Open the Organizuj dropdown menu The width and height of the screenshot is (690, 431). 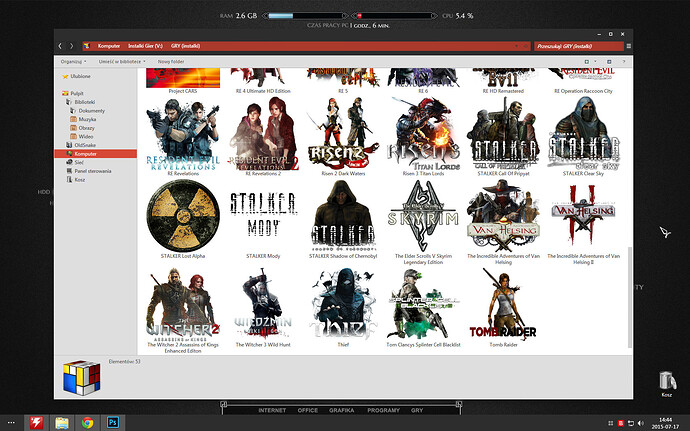point(73,62)
